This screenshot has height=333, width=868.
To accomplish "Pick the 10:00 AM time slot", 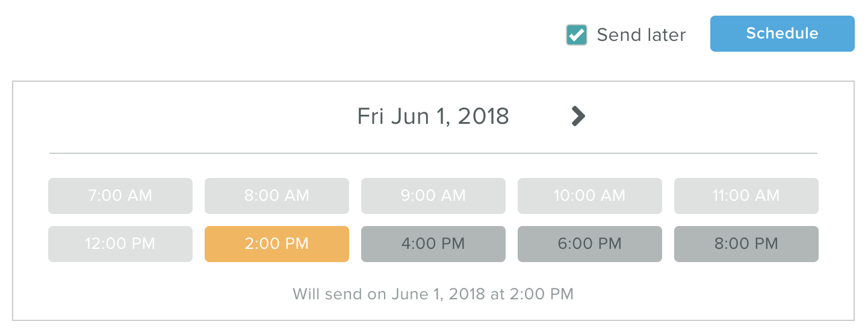I will coord(590,196).
